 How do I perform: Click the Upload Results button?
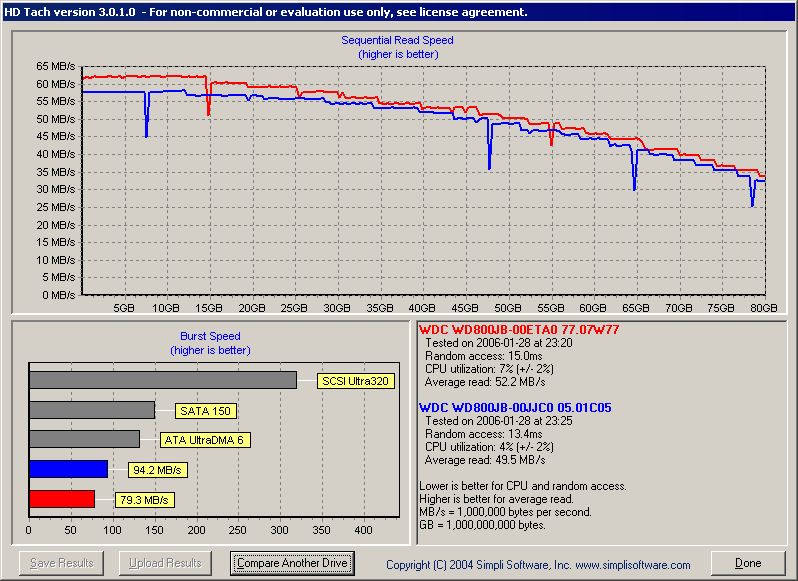[166, 563]
